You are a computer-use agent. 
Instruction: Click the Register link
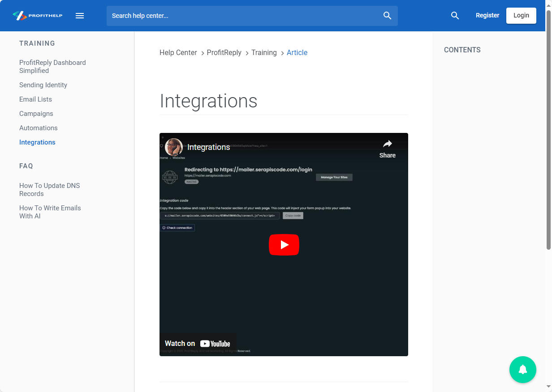coord(487,15)
